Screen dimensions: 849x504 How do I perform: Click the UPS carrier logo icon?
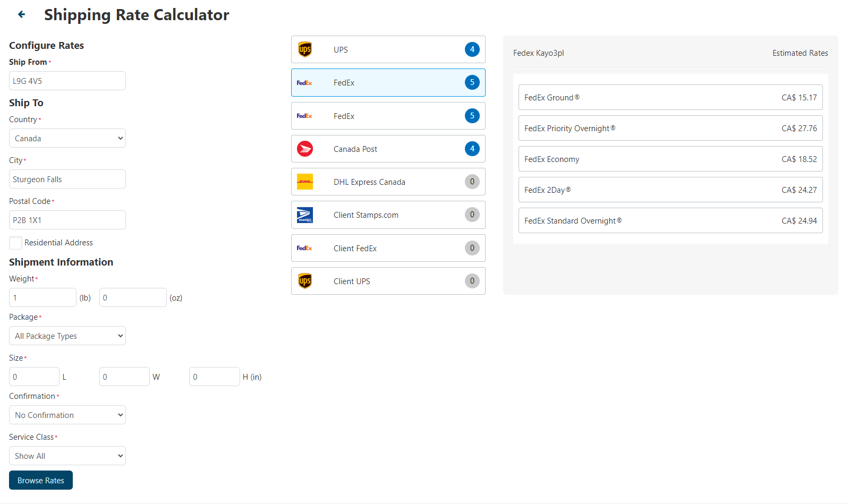(x=305, y=49)
